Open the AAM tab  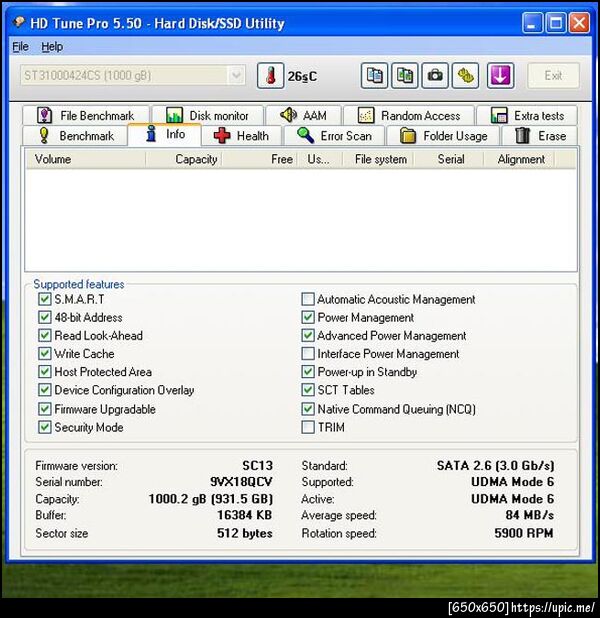tap(303, 115)
